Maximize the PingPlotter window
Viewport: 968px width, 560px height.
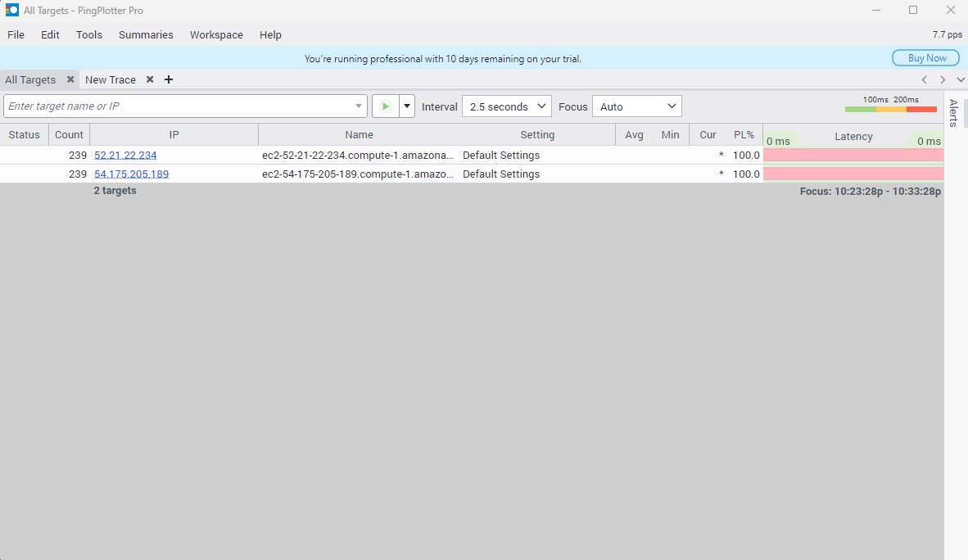[913, 10]
